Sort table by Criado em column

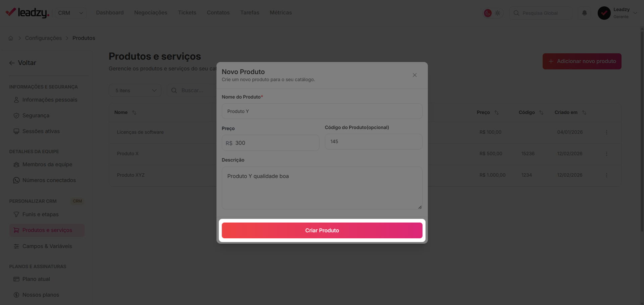pos(584,113)
